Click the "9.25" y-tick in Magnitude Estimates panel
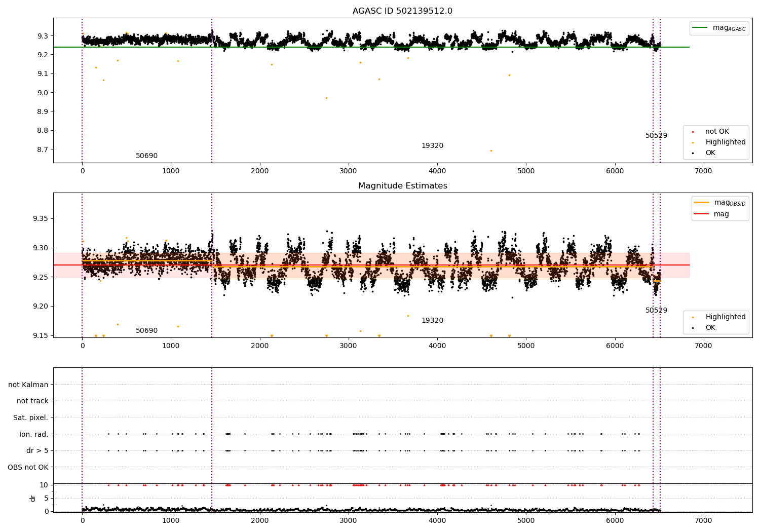This screenshot has width=760, height=532. click(40, 277)
